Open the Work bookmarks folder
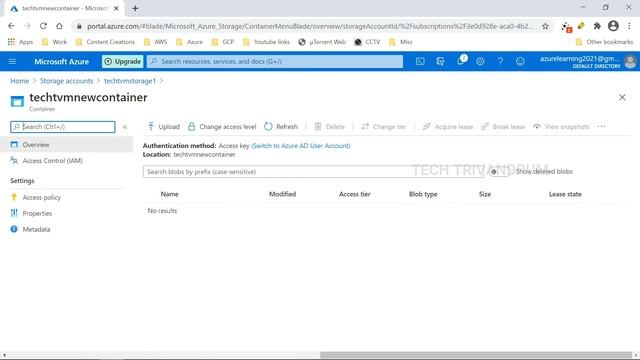 (x=54, y=42)
